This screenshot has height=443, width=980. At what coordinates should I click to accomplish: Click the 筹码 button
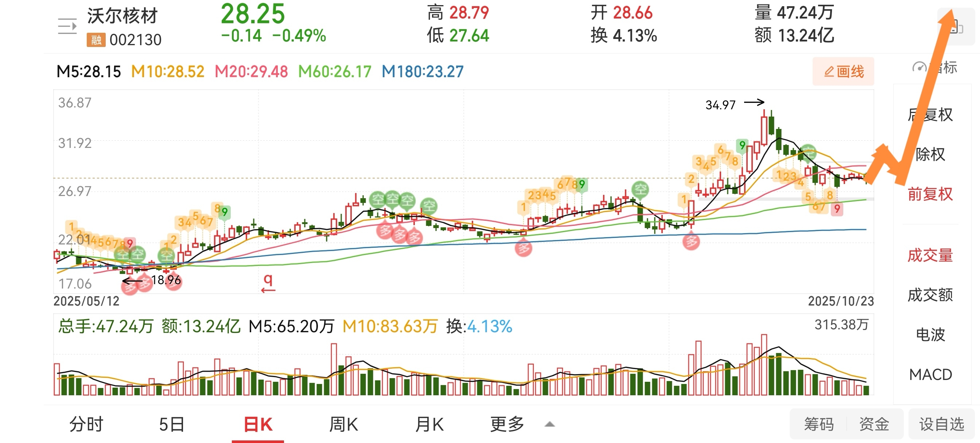tap(818, 424)
